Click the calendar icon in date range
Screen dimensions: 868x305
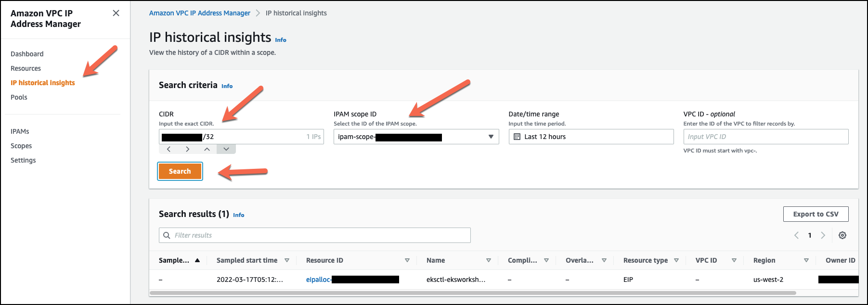pos(517,137)
